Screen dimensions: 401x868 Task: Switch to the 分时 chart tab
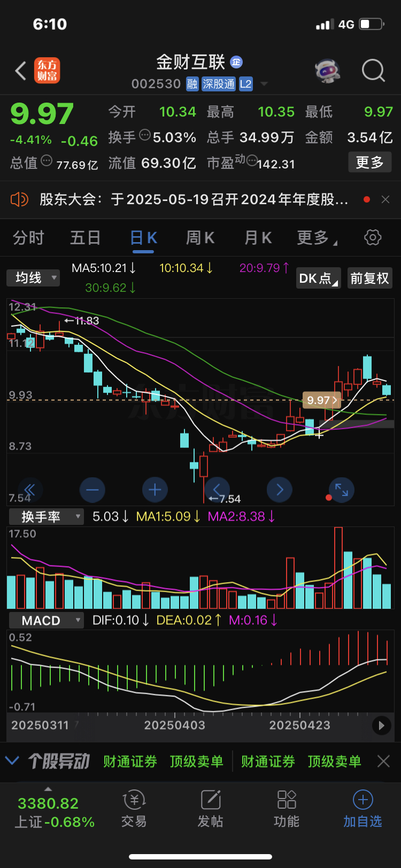(28, 237)
